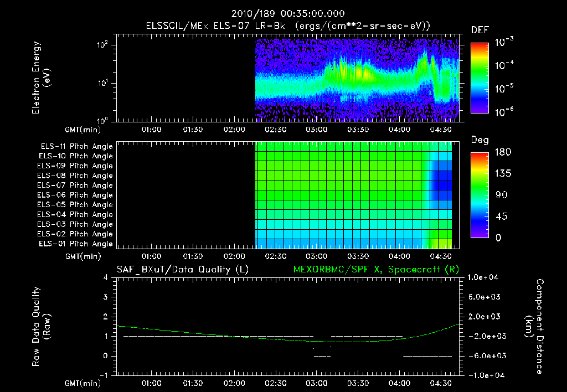This screenshot has height=392, width=567.
Task: Click GMT(min) label under bottom panel
Action: pos(83,383)
